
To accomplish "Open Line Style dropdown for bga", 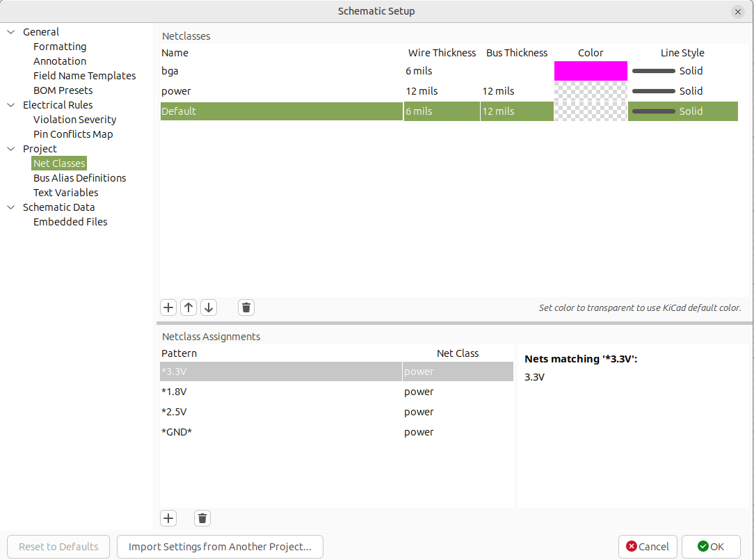I will tap(683, 71).
